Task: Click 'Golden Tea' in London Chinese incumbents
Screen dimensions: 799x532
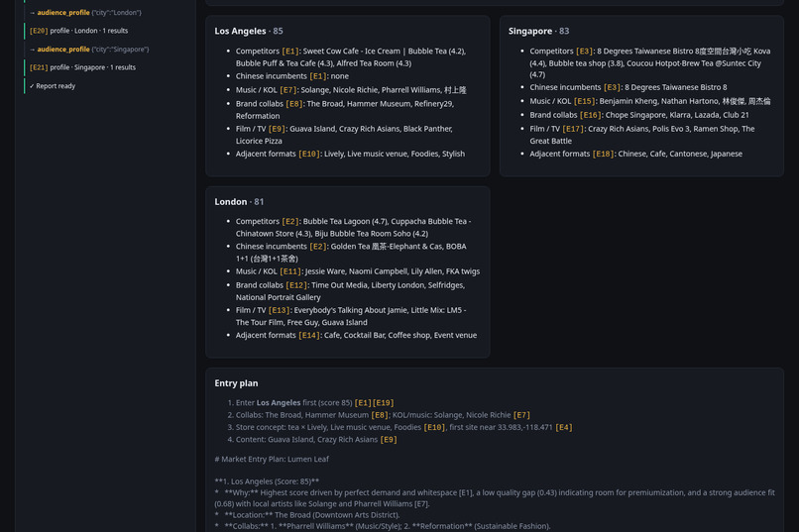Action: pos(350,246)
